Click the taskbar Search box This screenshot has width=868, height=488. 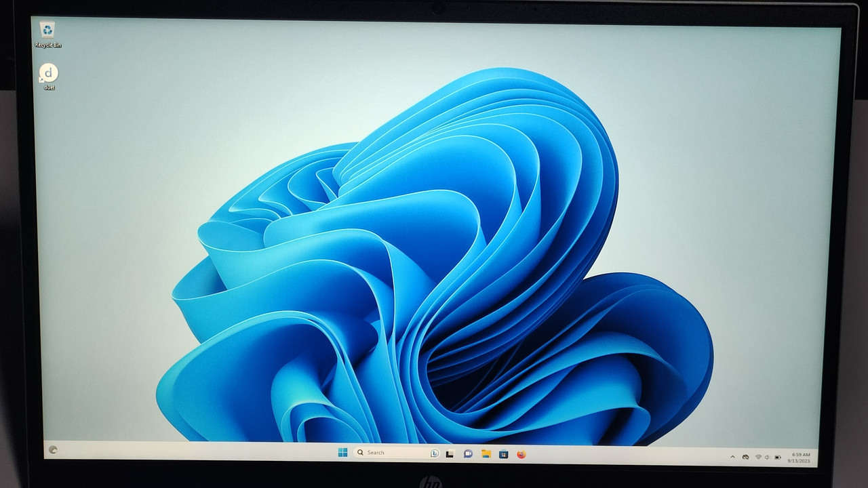[397, 453]
